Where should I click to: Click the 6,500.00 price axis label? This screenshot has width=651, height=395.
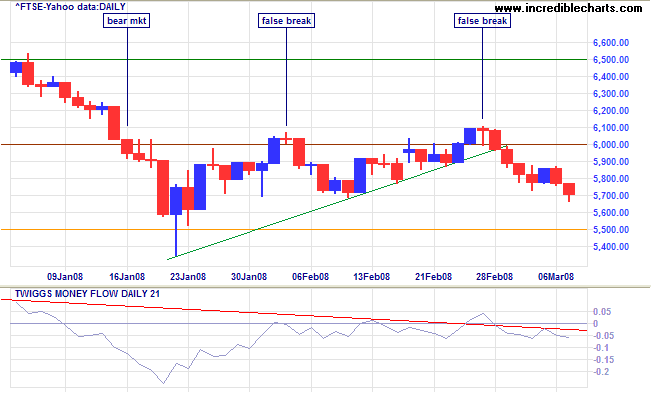pyautogui.click(x=611, y=60)
